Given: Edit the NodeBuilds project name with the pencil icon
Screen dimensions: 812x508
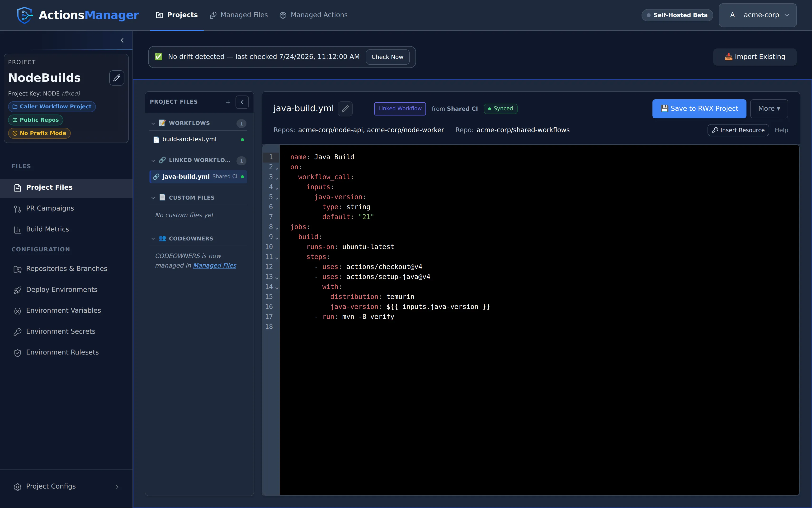Looking at the screenshot, I should tap(117, 78).
